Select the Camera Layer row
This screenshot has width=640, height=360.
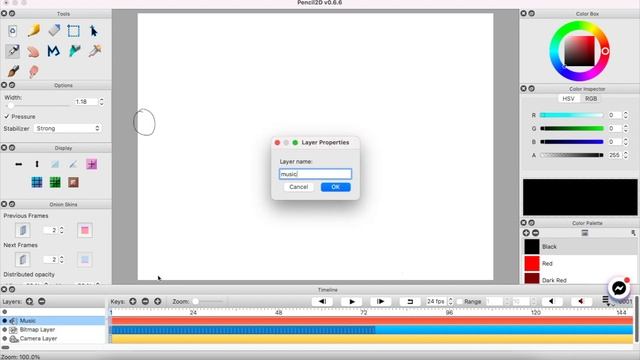point(53,339)
